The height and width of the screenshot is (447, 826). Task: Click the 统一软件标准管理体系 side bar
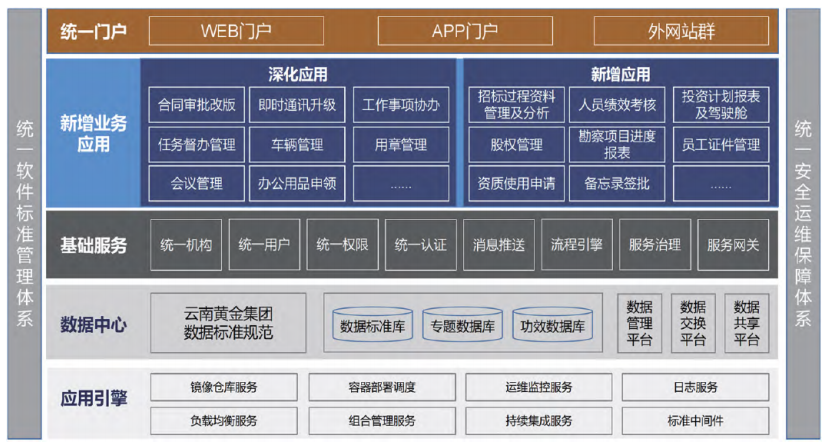pos(24,224)
